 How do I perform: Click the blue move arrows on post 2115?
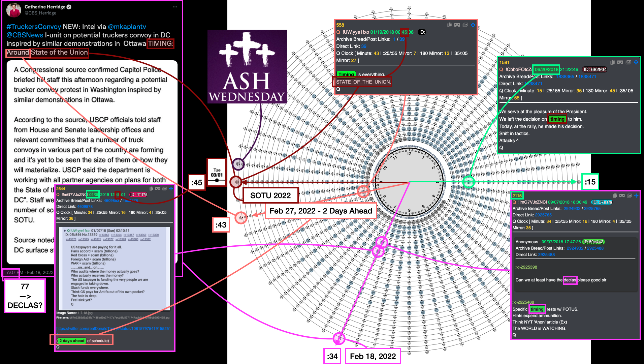(x=636, y=195)
